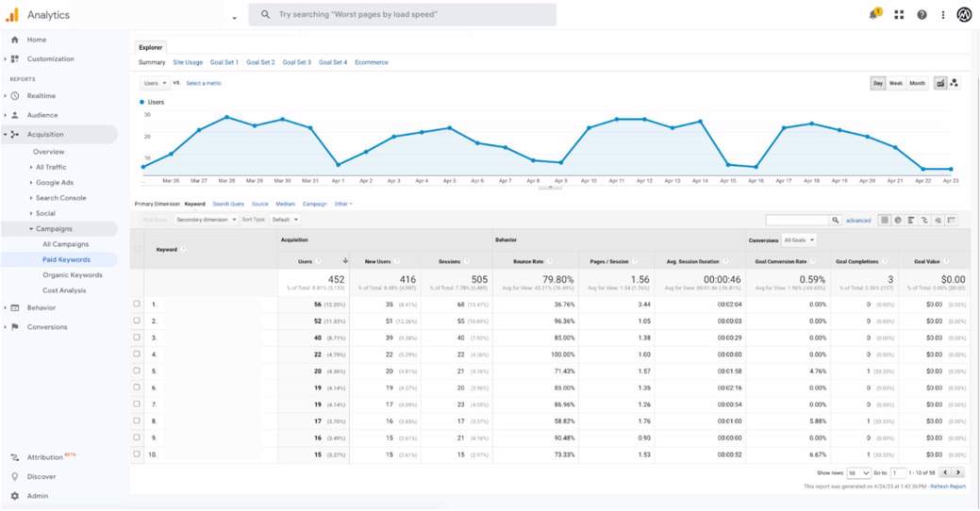Image resolution: width=980 pixels, height=511 pixels.
Task: Select the pie chart table view
Action: click(x=898, y=220)
